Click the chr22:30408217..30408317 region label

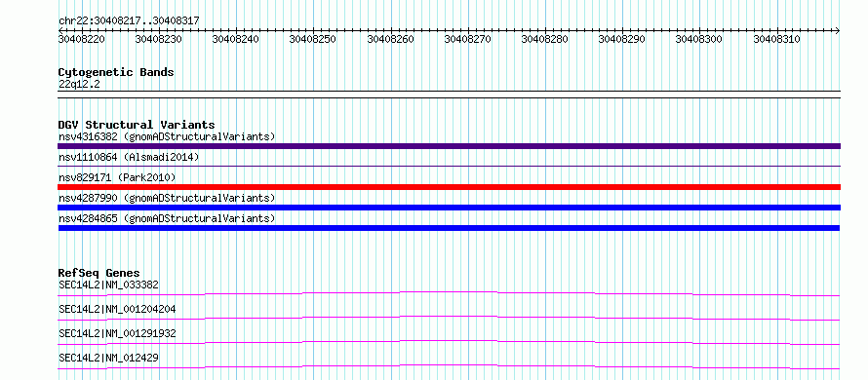click(129, 21)
